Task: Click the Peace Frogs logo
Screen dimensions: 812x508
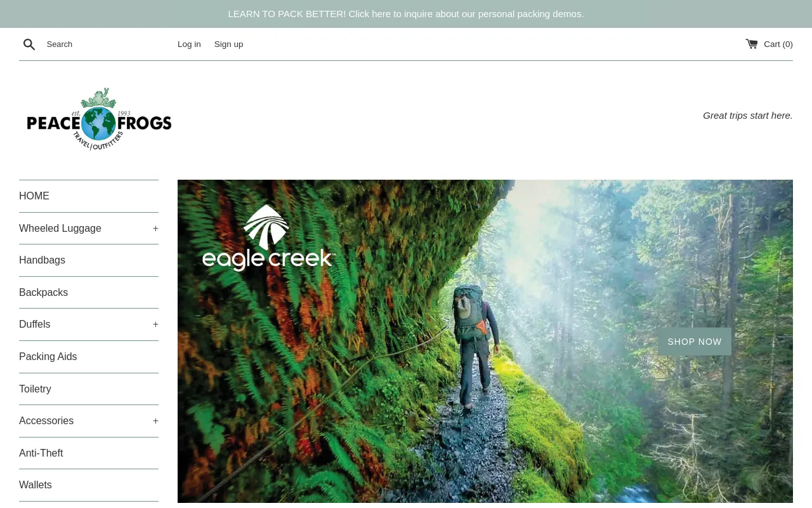Action: (99, 119)
